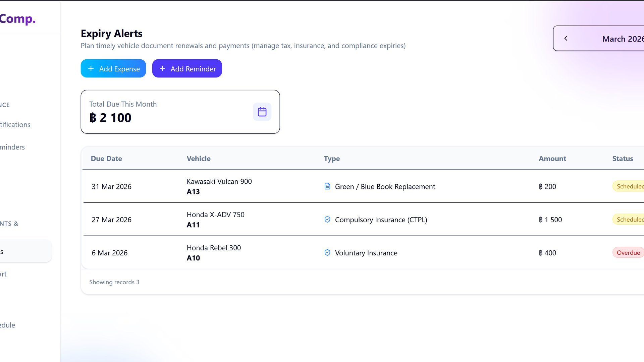644x362 pixels.
Task: Click the Overdue status badge
Action: coord(628,253)
